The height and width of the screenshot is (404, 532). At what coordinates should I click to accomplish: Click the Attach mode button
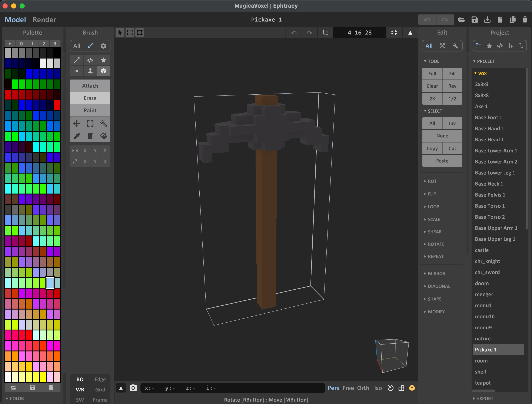pos(90,86)
